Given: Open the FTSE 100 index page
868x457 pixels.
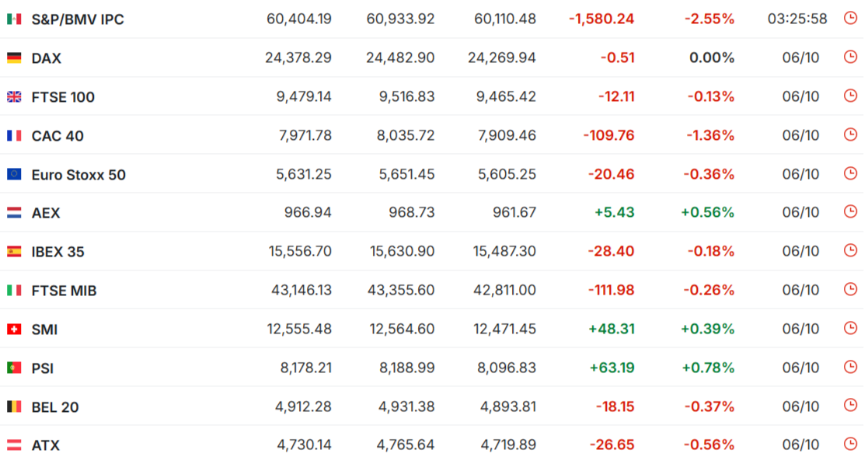Looking at the screenshot, I should coord(63,97).
